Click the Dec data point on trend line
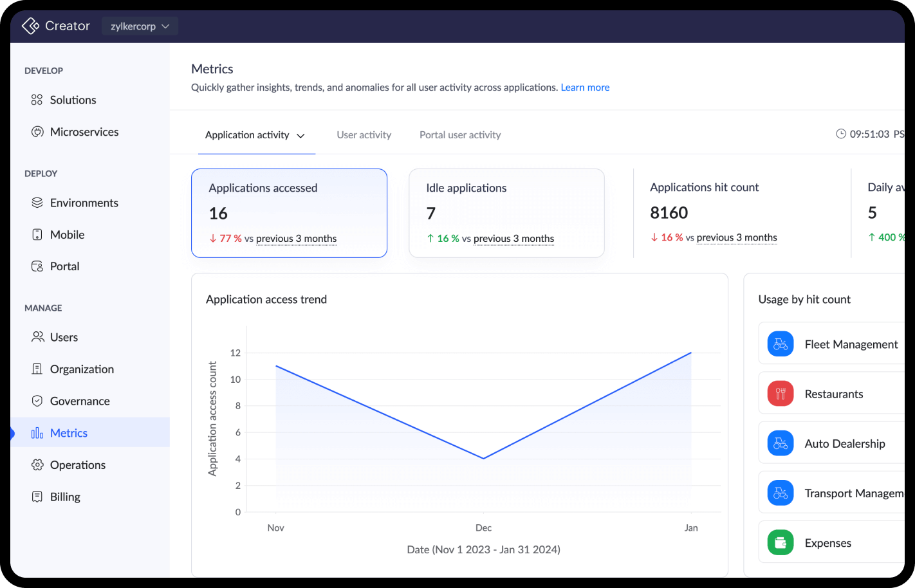The image size is (915, 588). point(483,459)
